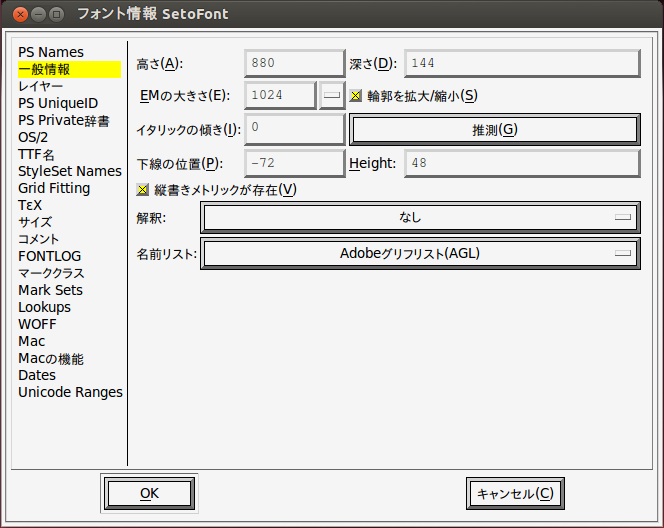Go to PS UniqueID section
The width and height of the screenshot is (664, 528).
(58, 103)
